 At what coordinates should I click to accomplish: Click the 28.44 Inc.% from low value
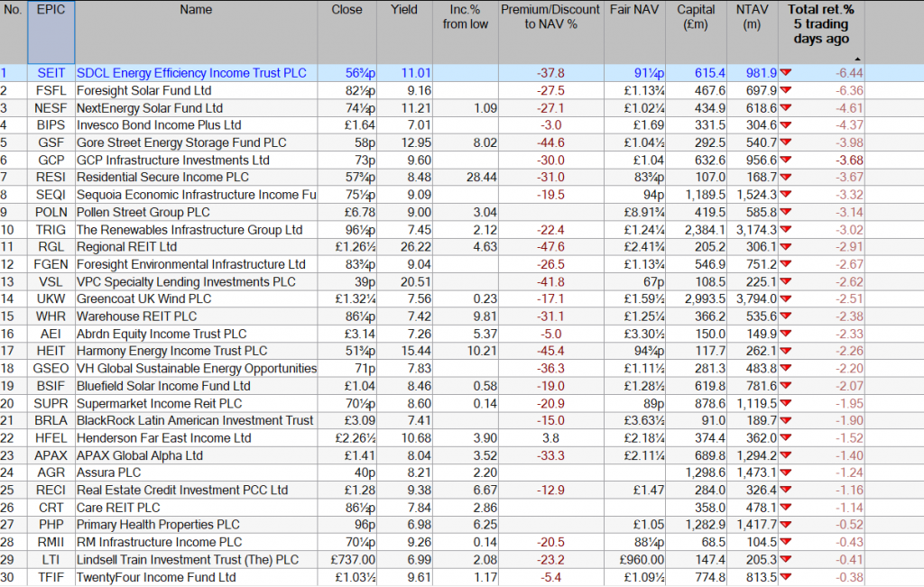[x=482, y=178]
